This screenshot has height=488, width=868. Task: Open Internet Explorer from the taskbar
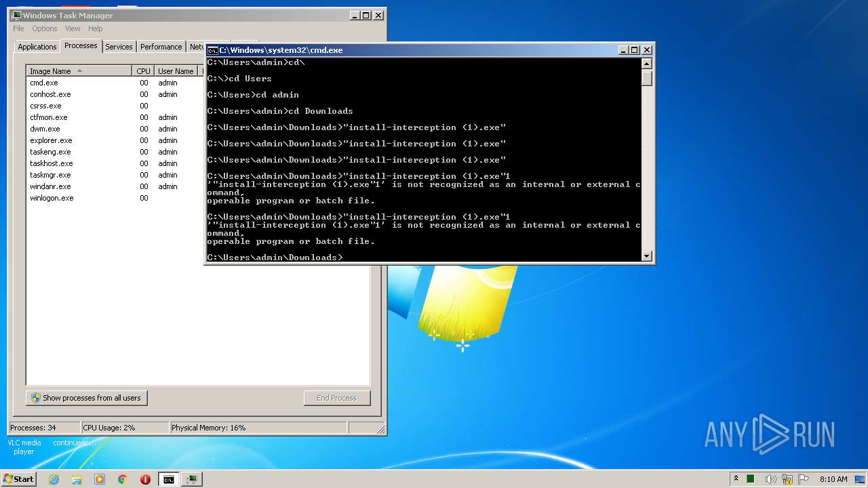pyautogui.click(x=54, y=479)
